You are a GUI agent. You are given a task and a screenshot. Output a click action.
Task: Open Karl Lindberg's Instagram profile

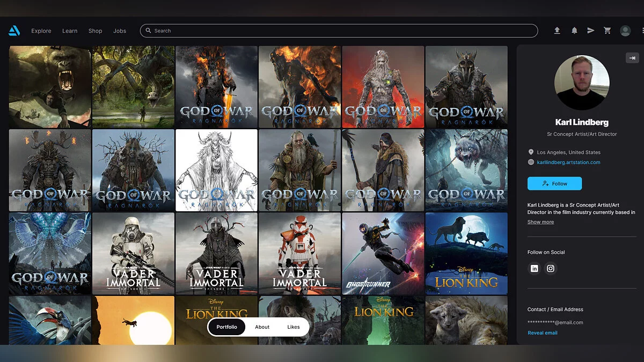tap(551, 269)
